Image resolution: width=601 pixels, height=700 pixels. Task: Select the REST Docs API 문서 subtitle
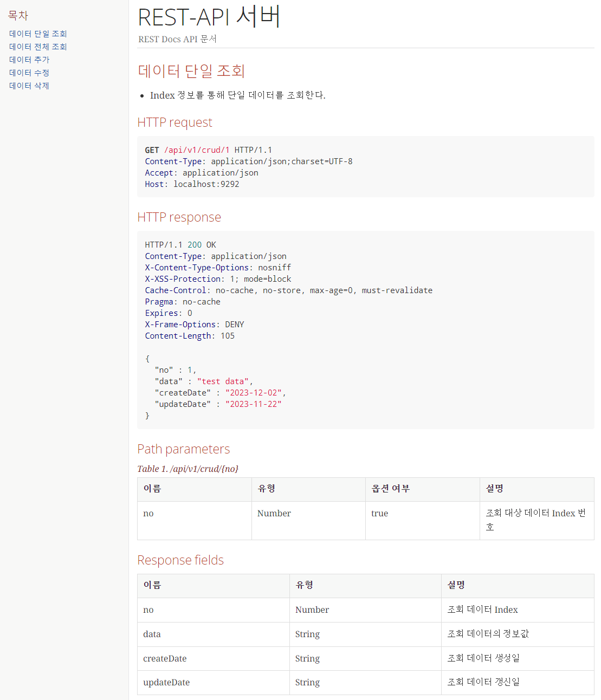pos(177,39)
